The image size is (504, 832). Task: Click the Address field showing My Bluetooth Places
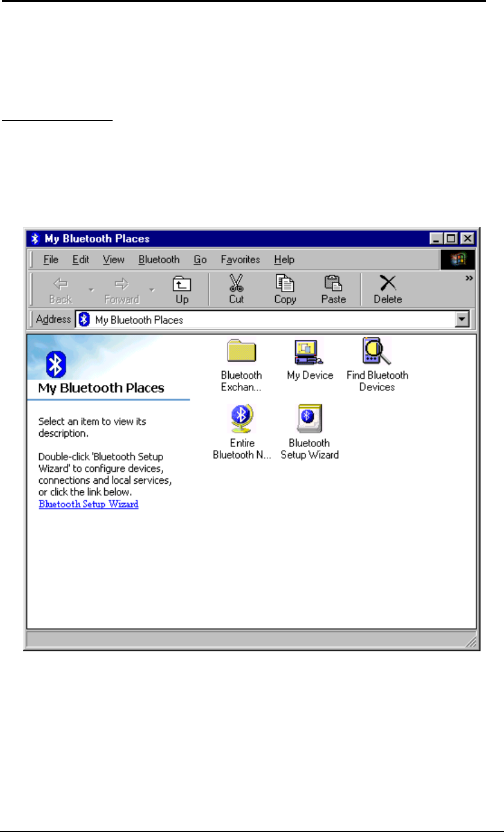tap(272, 320)
